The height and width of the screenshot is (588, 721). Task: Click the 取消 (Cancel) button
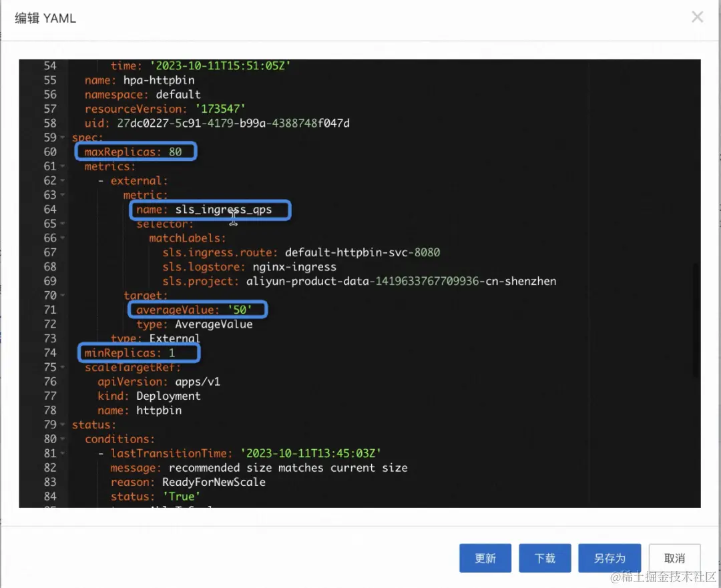(674, 558)
